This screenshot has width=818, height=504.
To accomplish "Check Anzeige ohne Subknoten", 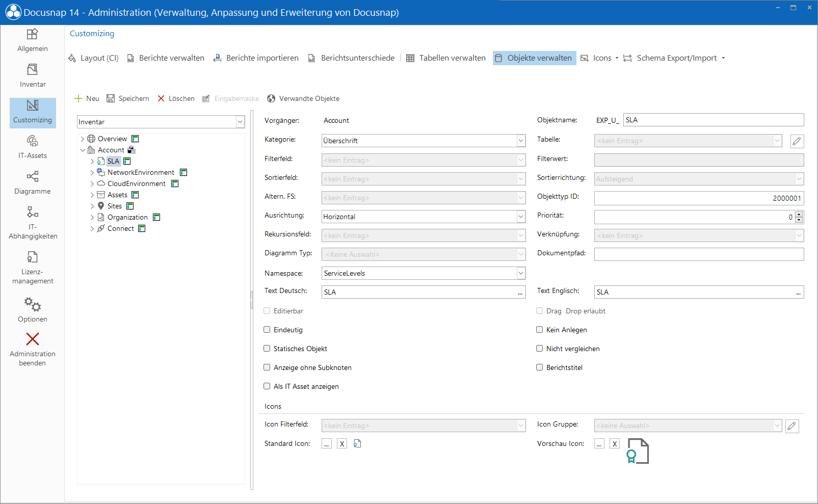I will (x=267, y=367).
